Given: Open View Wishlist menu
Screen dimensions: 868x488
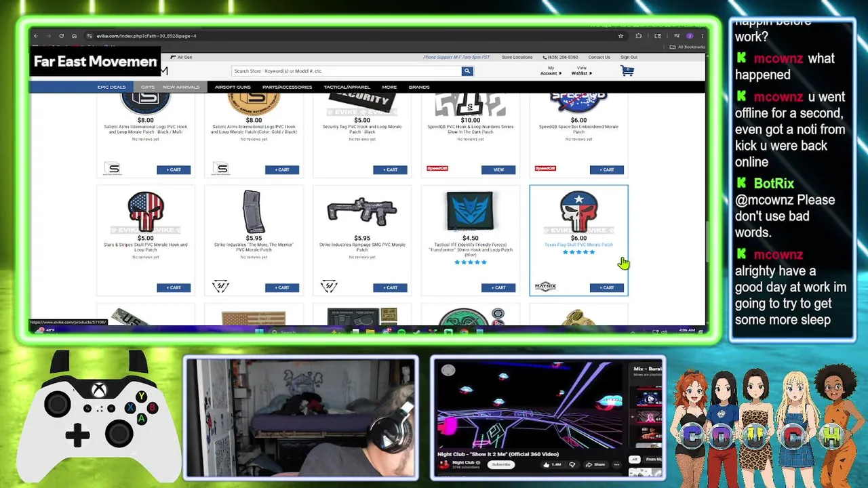Looking at the screenshot, I should [582, 70].
